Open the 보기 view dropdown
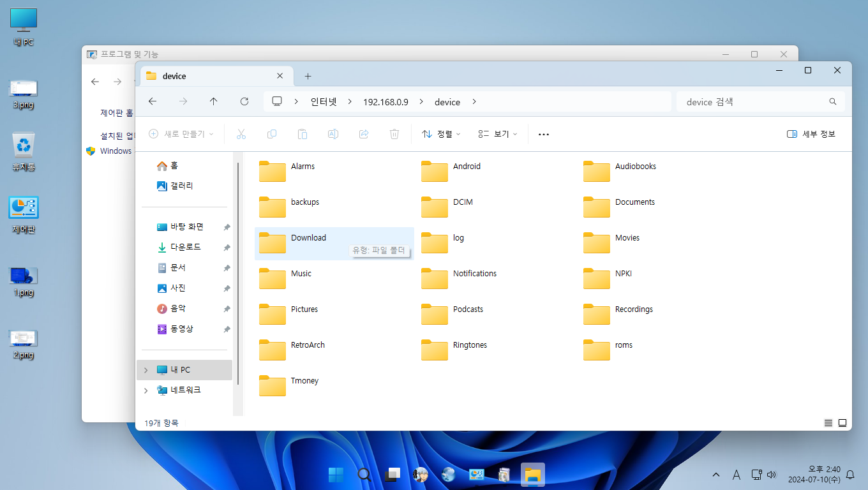The height and width of the screenshot is (490, 868). pos(498,134)
